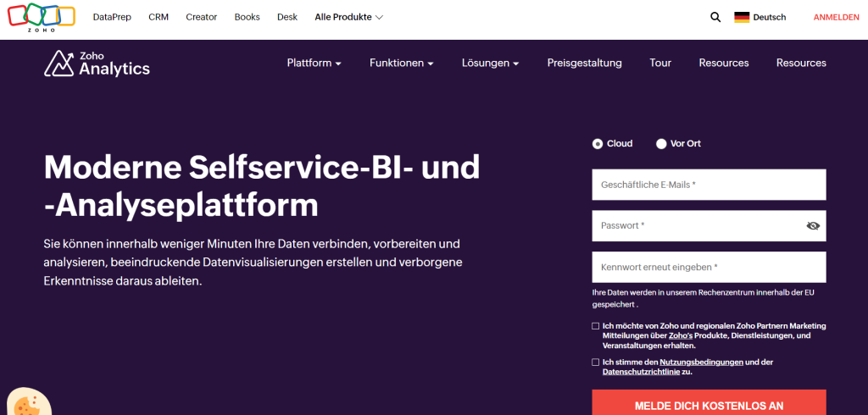Click the Kennwort erneut eingeben field
Viewport: 868px width, 415px height.
709,268
